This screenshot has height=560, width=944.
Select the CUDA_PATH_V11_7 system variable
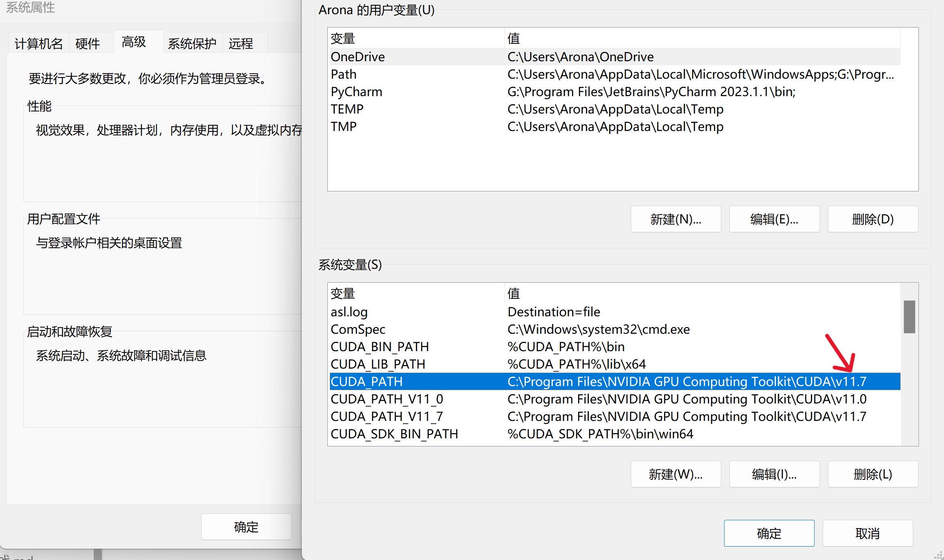coord(615,416)
